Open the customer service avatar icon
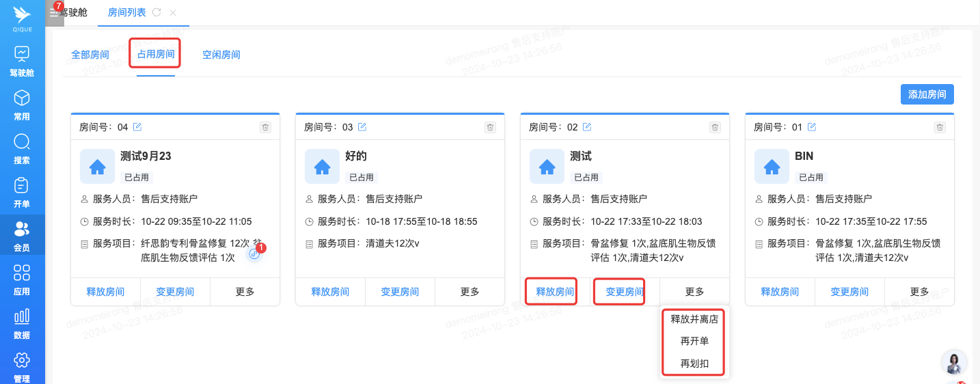 coord(954,363)
